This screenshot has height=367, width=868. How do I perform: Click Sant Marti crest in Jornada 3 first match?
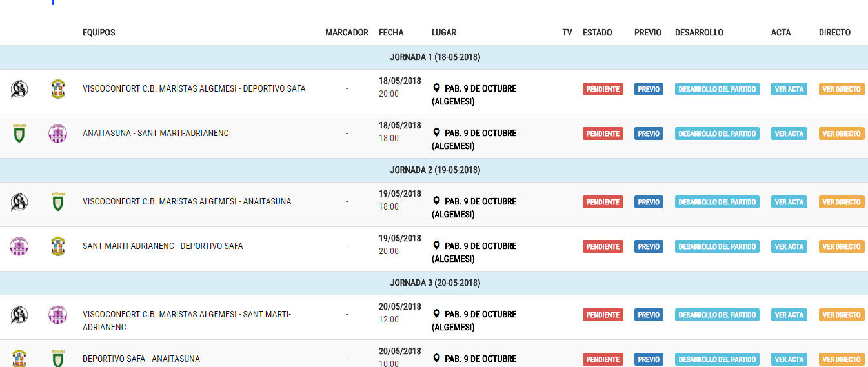coord(57,315)
